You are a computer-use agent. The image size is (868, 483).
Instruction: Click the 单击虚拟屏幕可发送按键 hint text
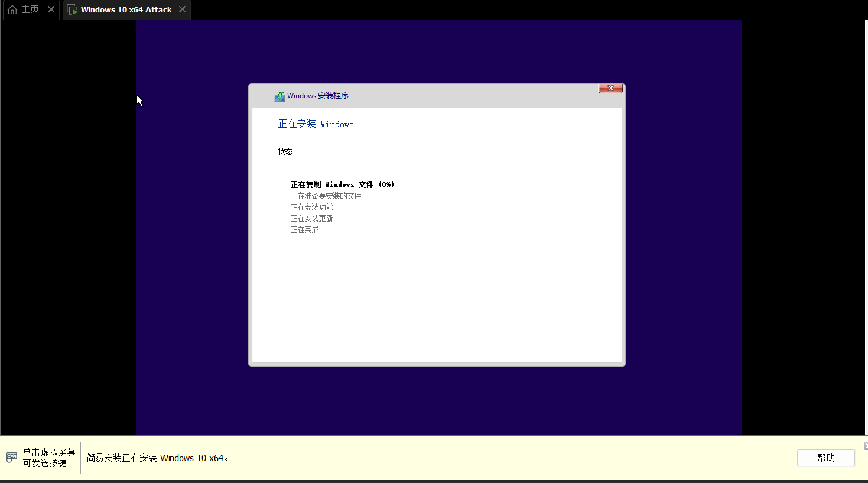point(49,458)
